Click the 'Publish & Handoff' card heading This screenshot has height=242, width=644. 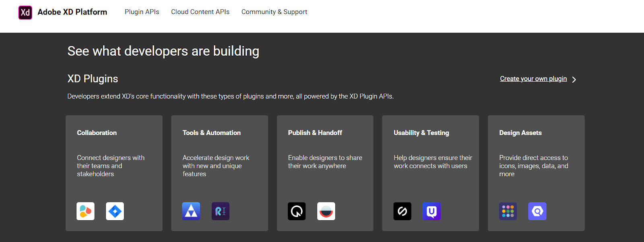click(x=315, y=133)
